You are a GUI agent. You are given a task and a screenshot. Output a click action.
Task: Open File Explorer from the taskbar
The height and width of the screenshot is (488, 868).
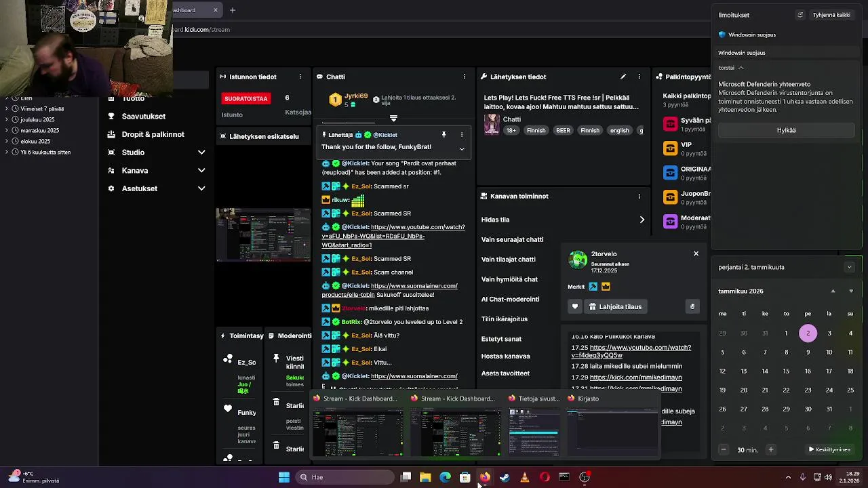click(x=425, y=477)
